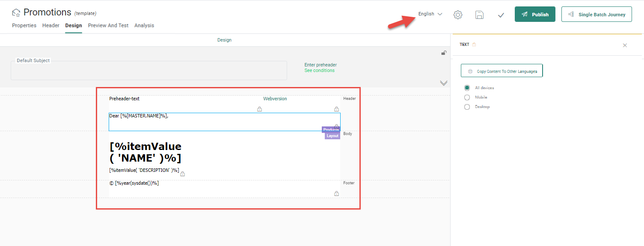
Task: Click the lock icon next to the DESCRIPTION text
Action: [183, 174]
